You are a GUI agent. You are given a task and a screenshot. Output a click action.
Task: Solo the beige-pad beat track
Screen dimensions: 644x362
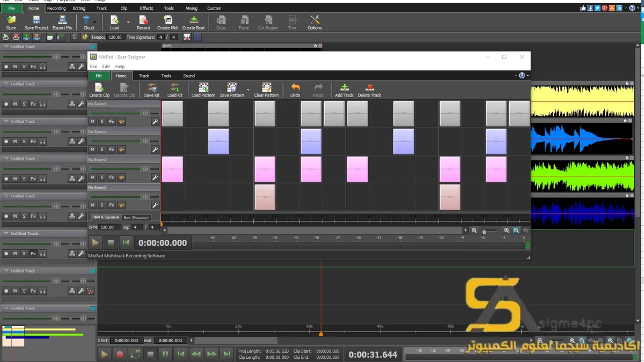pyautogui.click(x=102, y=205)
